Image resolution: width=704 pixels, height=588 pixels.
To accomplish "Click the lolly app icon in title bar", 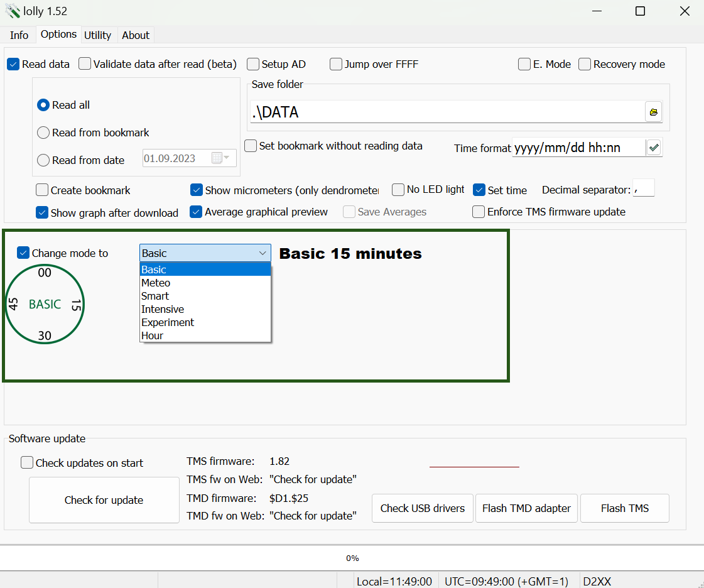I will click(x=13, y=11).
